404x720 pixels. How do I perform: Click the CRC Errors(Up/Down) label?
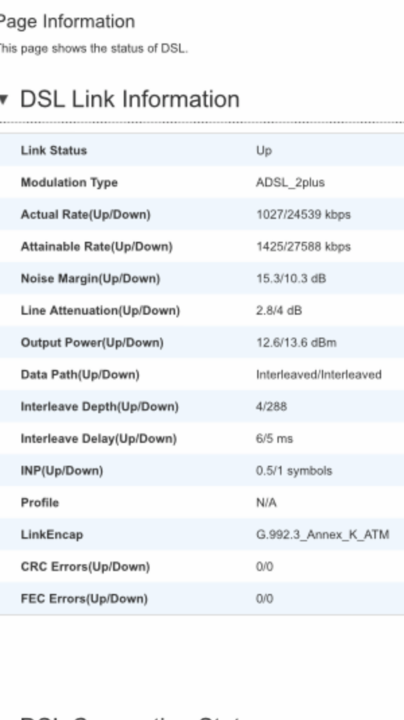85,567
